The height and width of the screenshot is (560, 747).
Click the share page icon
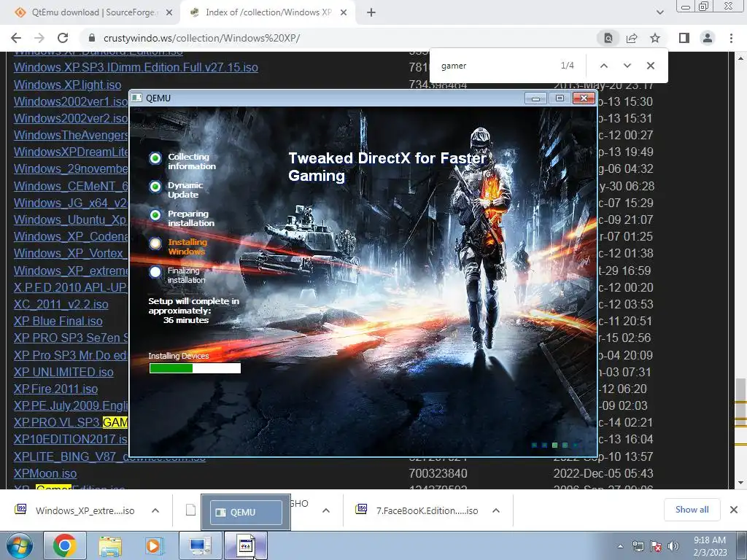tap(632, 38)
